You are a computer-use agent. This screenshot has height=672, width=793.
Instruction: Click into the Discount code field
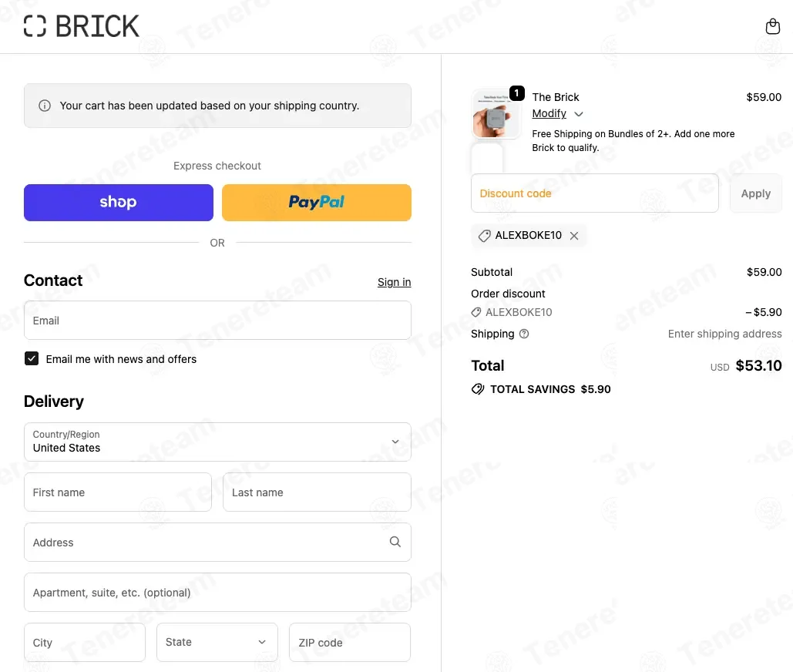coord(594,193)
